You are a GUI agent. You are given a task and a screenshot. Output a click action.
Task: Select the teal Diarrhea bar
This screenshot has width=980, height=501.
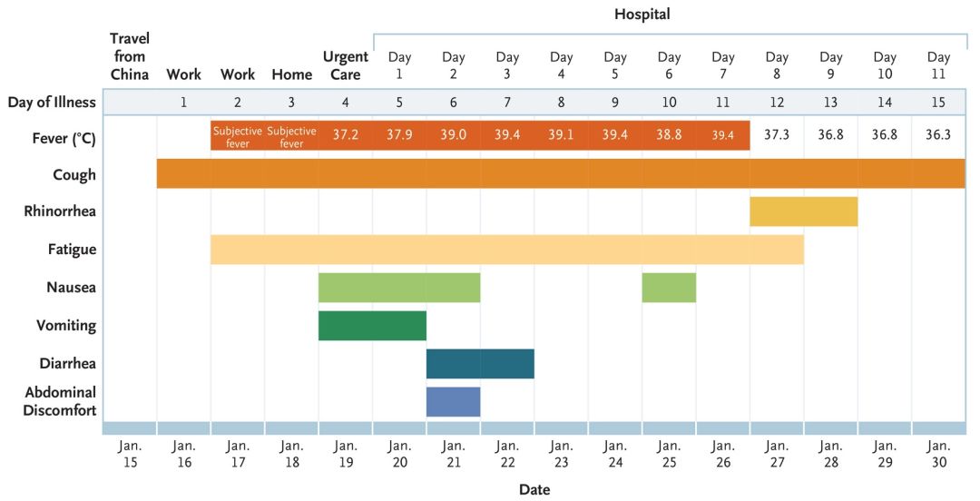point(480,364)
